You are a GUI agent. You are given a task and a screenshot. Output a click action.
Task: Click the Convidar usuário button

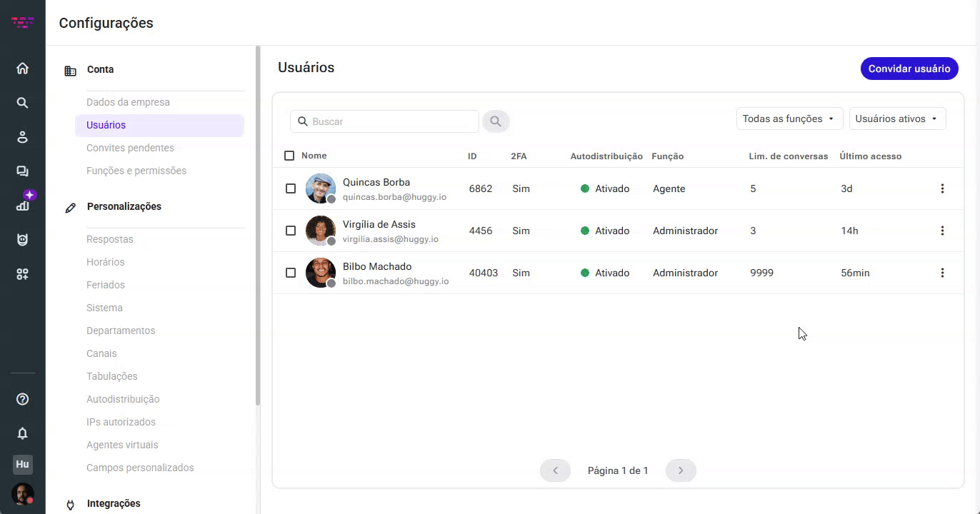click(909, 69)
